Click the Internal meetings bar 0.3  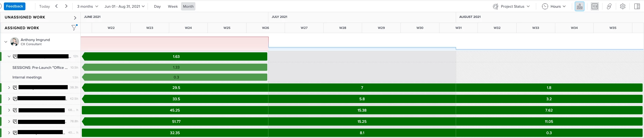175,77
